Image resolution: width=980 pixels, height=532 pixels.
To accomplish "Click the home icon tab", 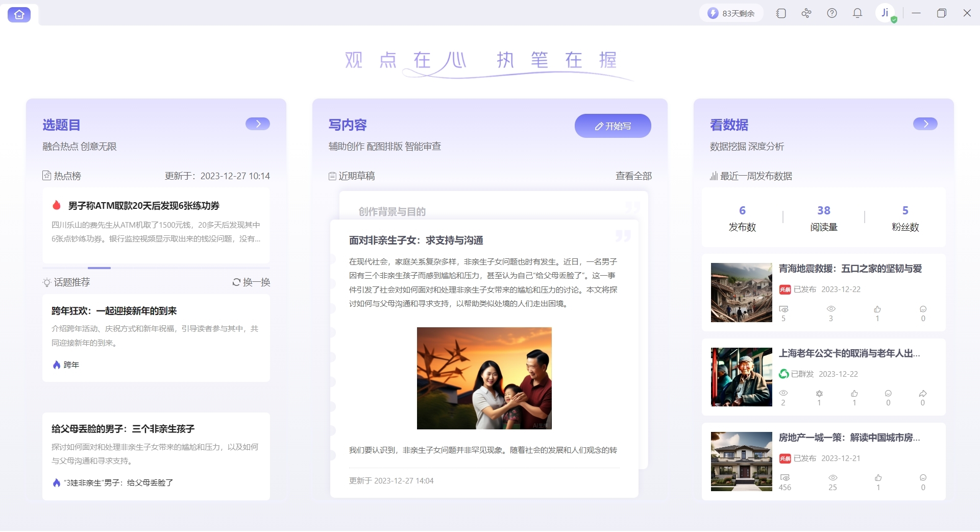I will [19, 14].
